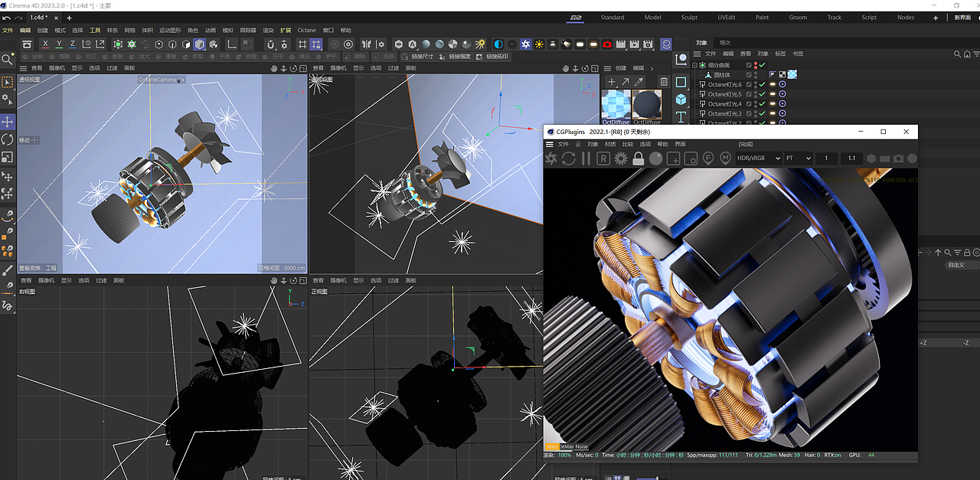The height and width of the screenshot is (480, 980).
Task: Add new layout with plus button
Action: pyautogui.click(x=936, y=17)
